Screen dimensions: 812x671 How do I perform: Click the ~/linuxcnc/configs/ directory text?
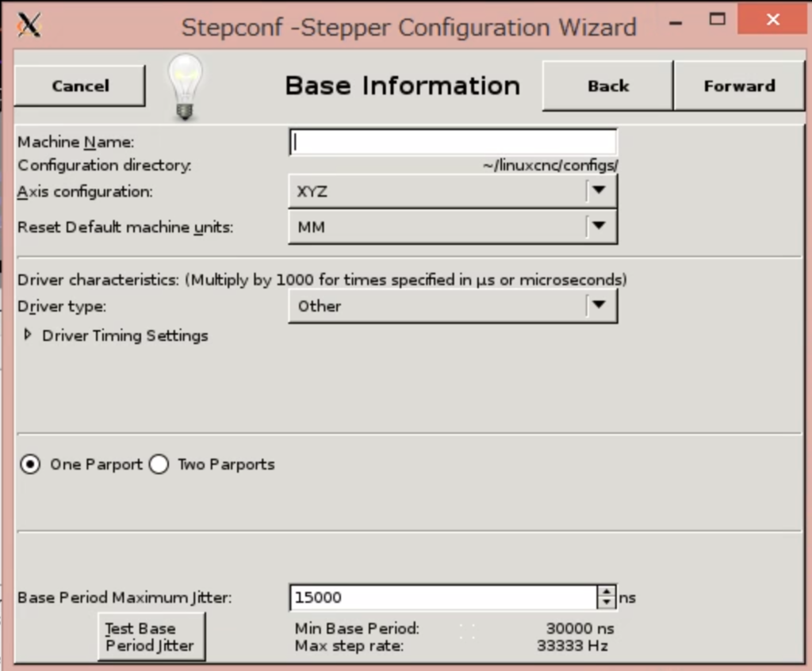(550, 165)
